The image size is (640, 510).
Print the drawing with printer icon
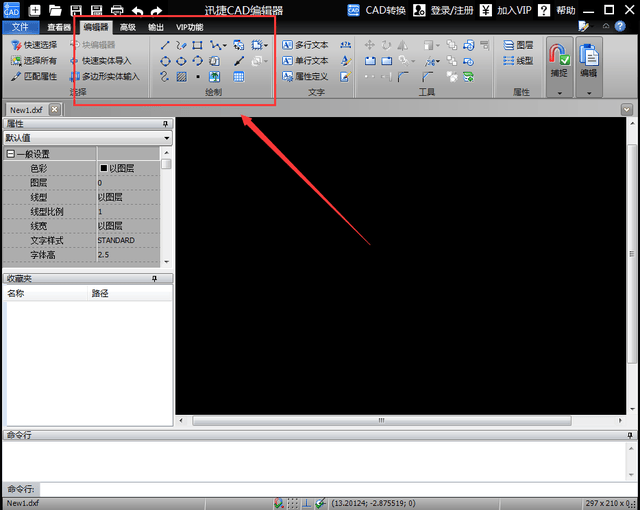coord(117,11)
